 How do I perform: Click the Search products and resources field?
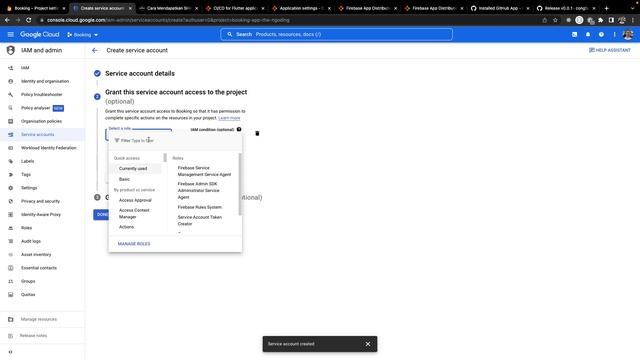click(x=336, y=34)
